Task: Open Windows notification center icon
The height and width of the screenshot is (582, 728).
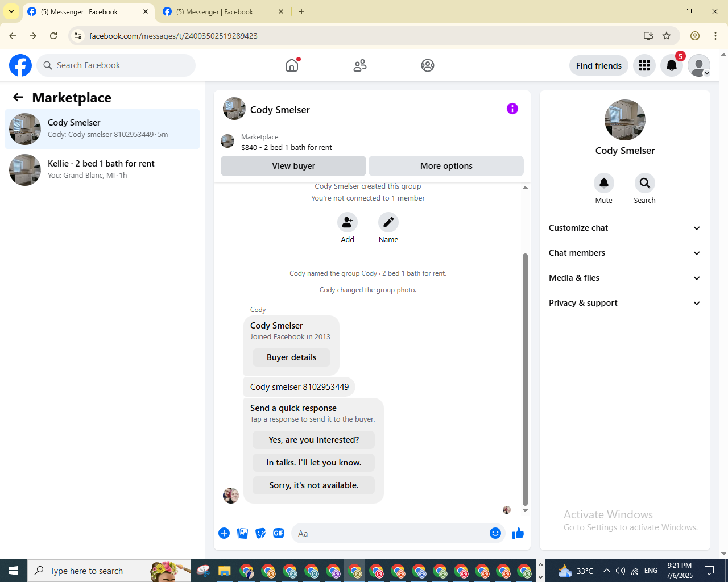Action: 709,571
